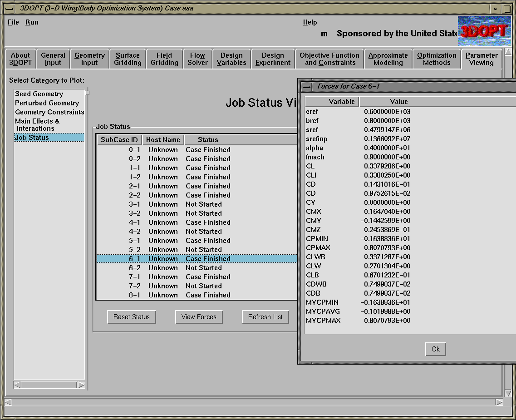Click the Host Name column header

[163, 140]
